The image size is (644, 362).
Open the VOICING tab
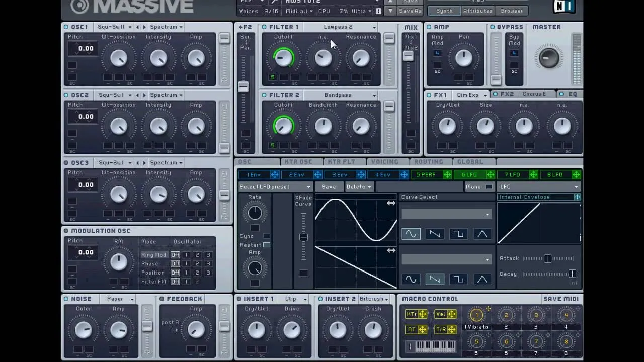tap(385, 162)
